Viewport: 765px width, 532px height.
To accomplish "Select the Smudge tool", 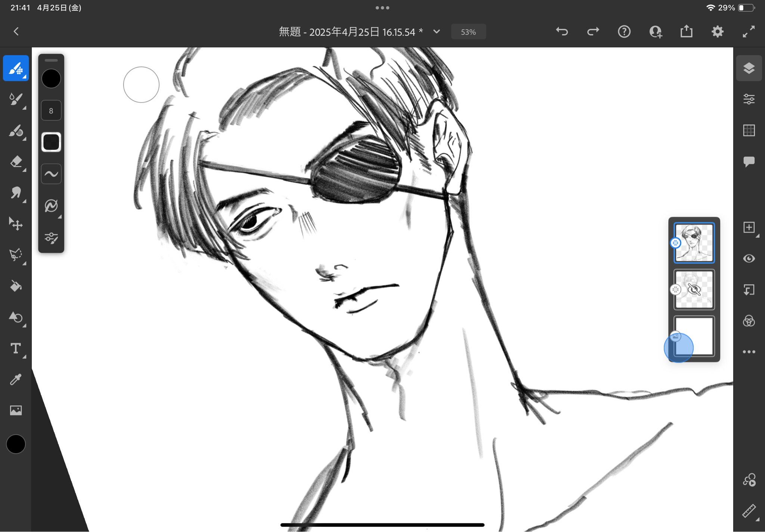I will point(16,193).
